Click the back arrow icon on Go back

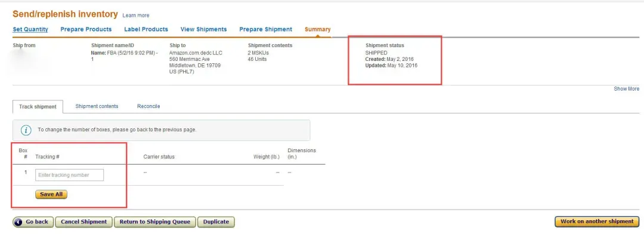pos(18,222)
